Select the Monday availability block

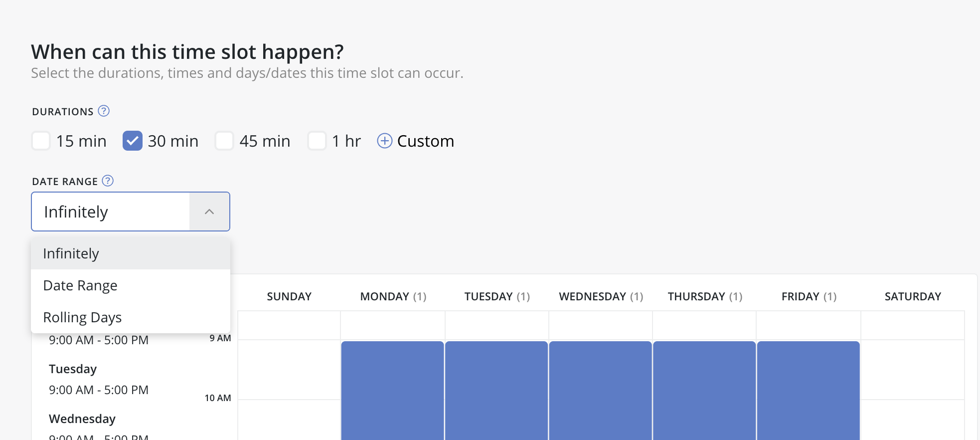click(x=393, y=391)
